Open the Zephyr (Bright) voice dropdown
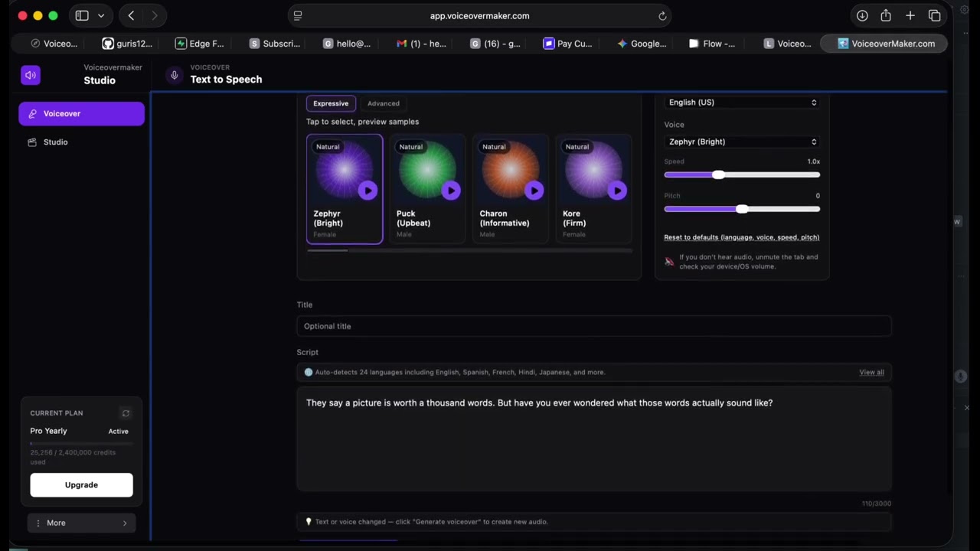This screenshot has height=551, width=980. pyautogui.click(x=742, y=142)
